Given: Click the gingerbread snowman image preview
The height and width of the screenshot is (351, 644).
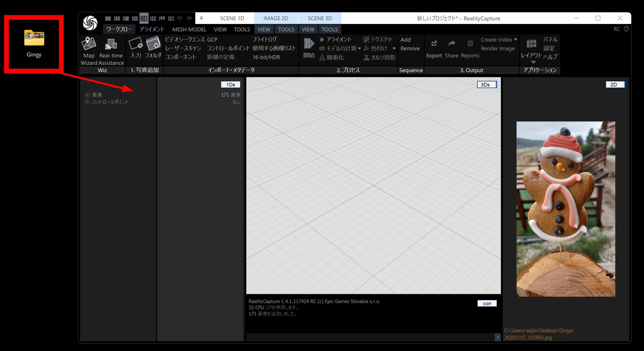Looking at the screenshot, I should pos(566,209).
